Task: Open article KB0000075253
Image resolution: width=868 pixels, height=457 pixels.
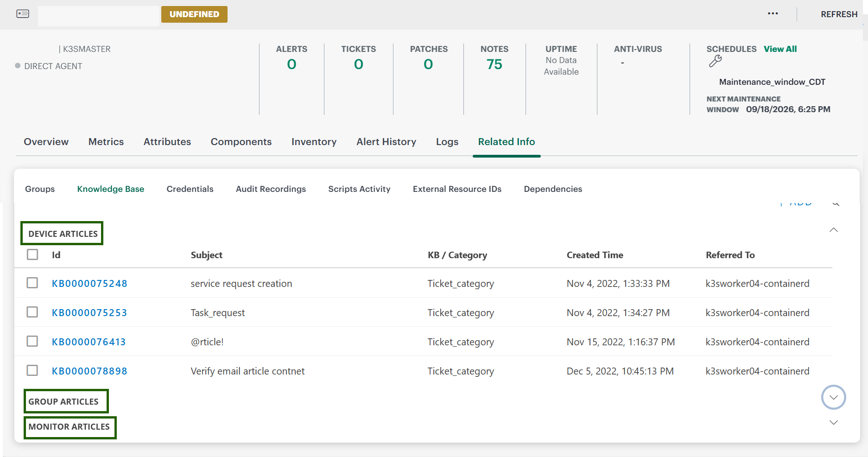Action: (x=89, y=313)
